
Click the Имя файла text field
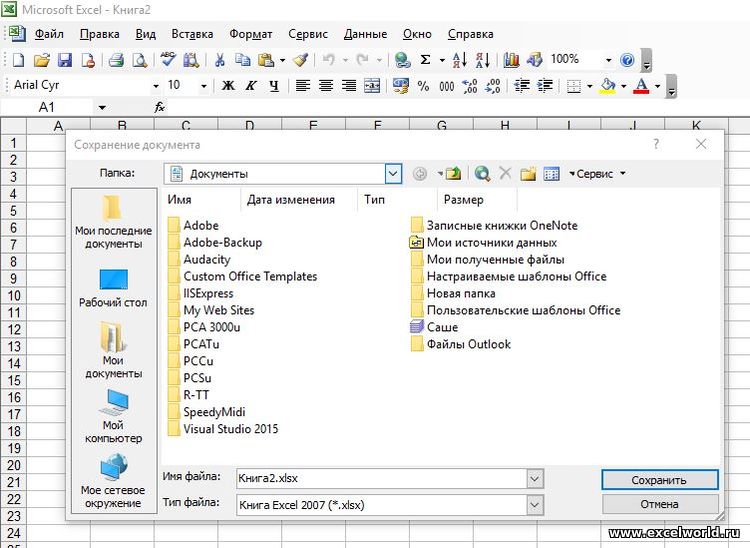pos(381,478)
